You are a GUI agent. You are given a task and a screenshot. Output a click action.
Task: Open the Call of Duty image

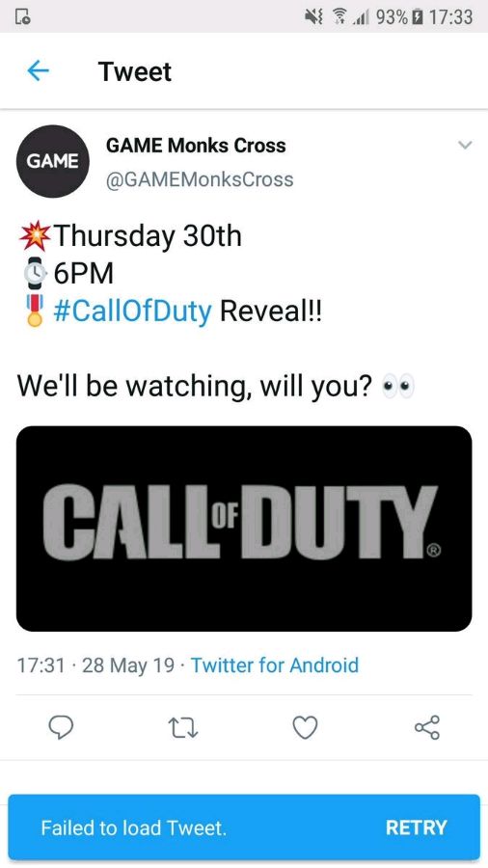click(x=244, y=529)
